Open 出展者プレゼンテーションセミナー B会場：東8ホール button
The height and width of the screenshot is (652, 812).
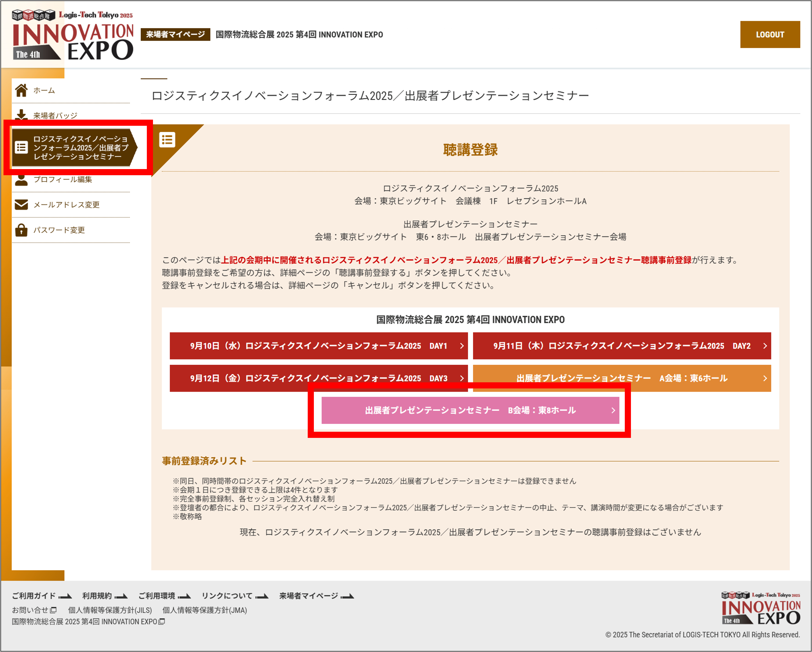(470, 410)
